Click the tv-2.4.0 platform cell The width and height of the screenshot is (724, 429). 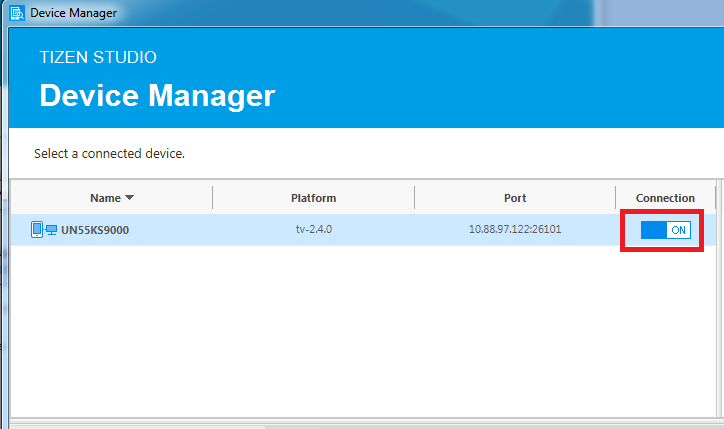314,230
